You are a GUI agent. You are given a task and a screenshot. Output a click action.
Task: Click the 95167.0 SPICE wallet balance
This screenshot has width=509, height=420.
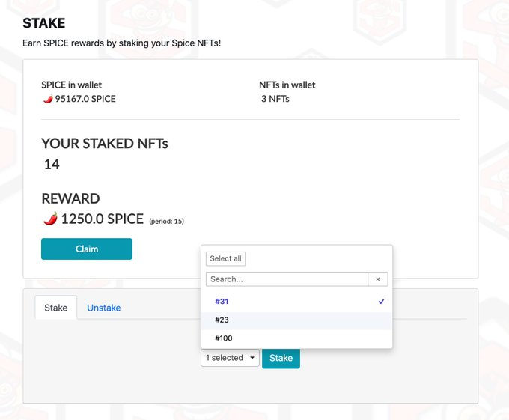(85, 99)
